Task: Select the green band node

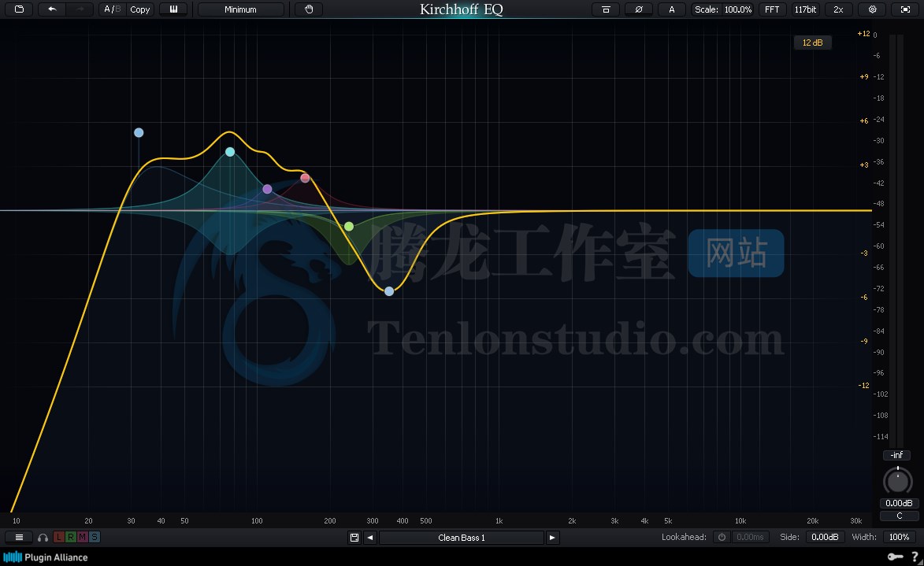Action: pos(349,226)
